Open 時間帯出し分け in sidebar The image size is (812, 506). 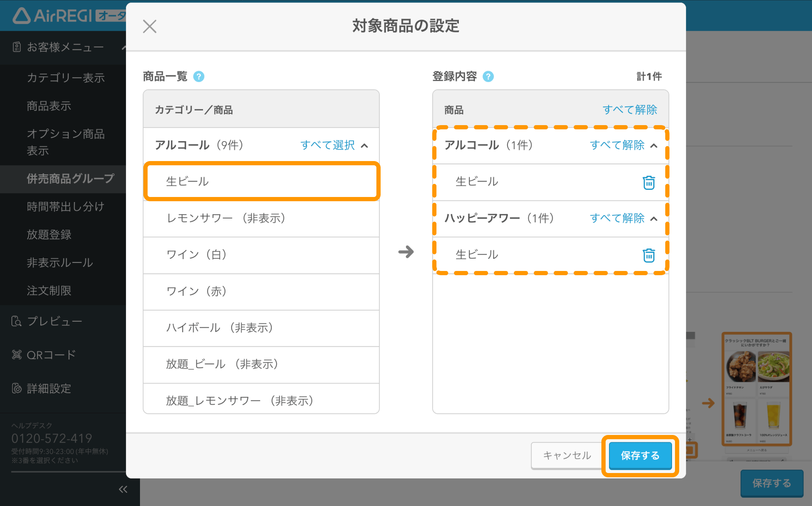(x=65, y=206)
